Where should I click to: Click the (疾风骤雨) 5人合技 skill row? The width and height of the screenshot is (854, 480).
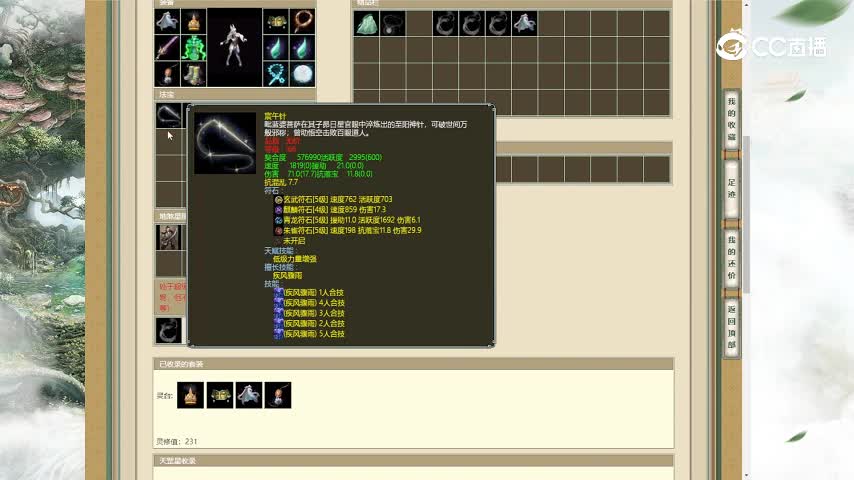click(x=309, y=334)
